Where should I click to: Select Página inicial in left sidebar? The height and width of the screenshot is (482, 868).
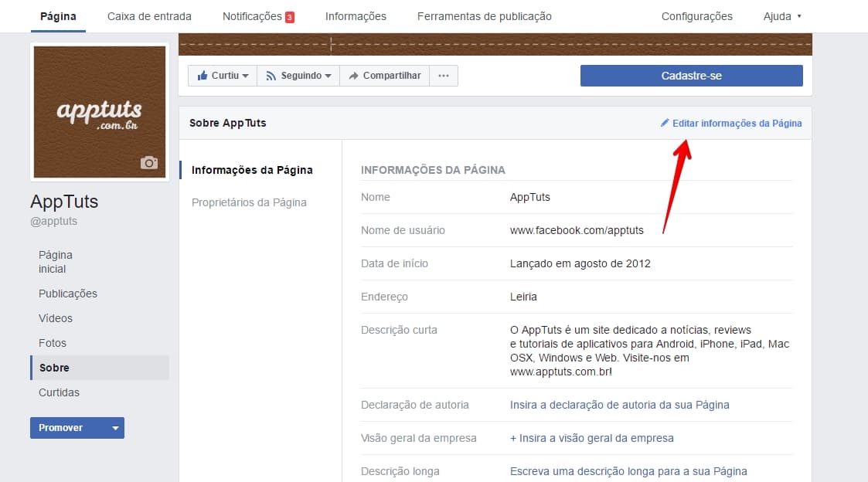tap(56, 262)
